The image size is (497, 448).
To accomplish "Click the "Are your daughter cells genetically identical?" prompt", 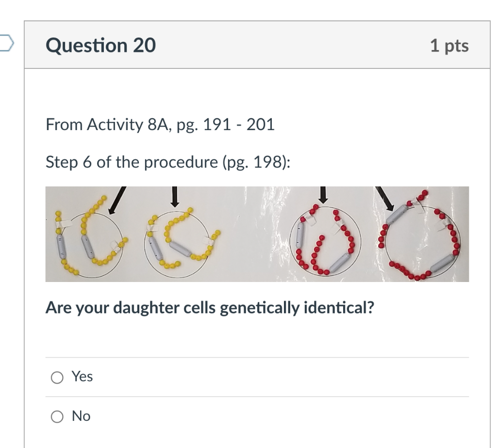I will (x=210, y=307).
